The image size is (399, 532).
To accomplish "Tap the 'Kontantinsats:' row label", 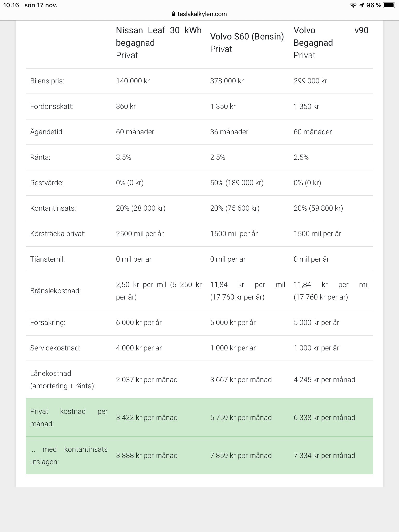I will pyautogui.click(x=53, y=208).
